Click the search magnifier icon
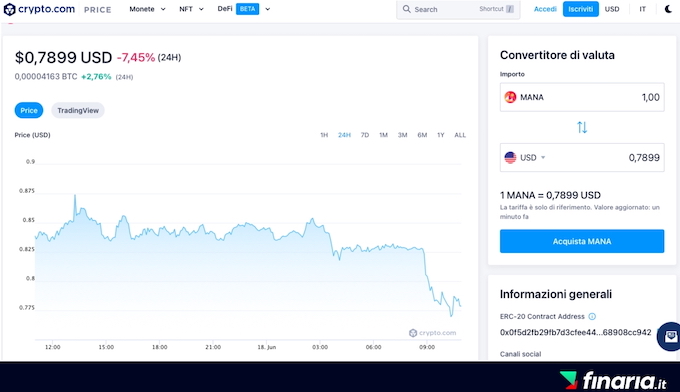The width and height of the screenshot is (680, 392). [x=406, y=9]
